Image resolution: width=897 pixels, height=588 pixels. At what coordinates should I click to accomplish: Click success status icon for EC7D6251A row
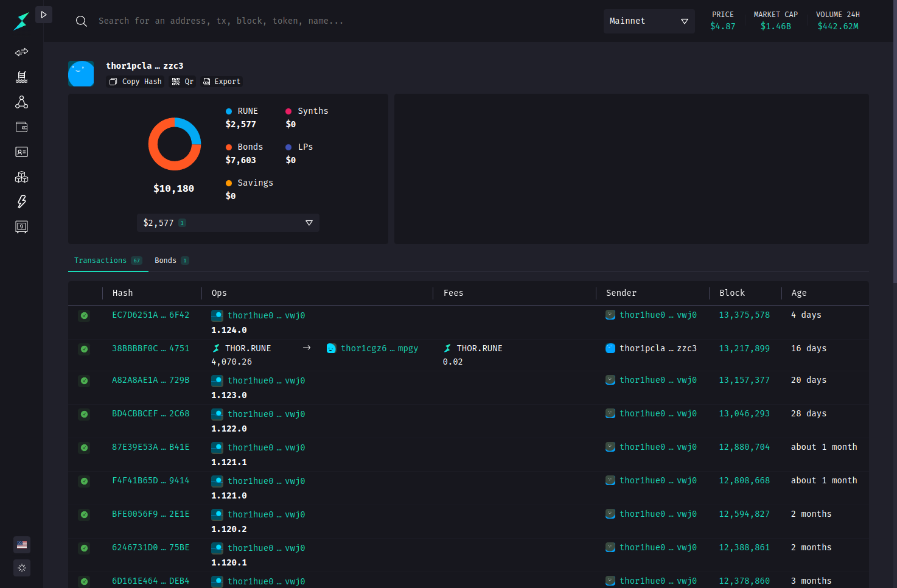85,315
